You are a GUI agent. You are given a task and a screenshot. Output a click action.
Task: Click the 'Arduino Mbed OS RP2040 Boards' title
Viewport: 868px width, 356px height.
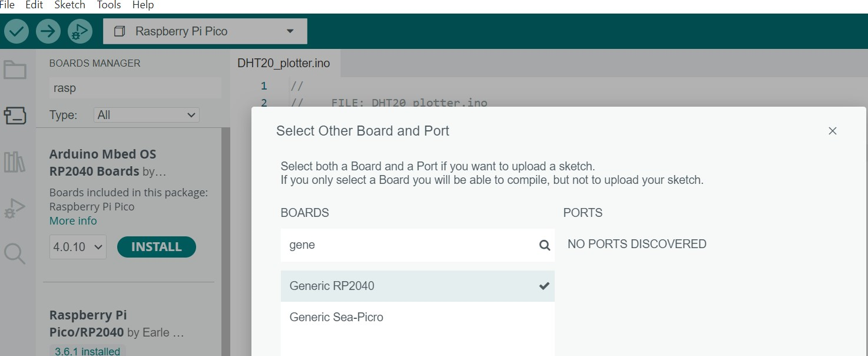pos(103,163)
